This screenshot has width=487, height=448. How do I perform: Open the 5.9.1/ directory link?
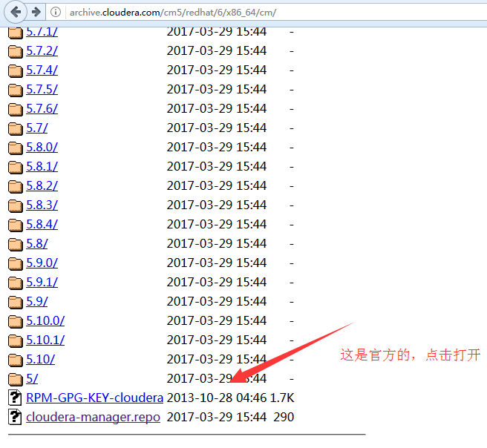coord(42,282)
